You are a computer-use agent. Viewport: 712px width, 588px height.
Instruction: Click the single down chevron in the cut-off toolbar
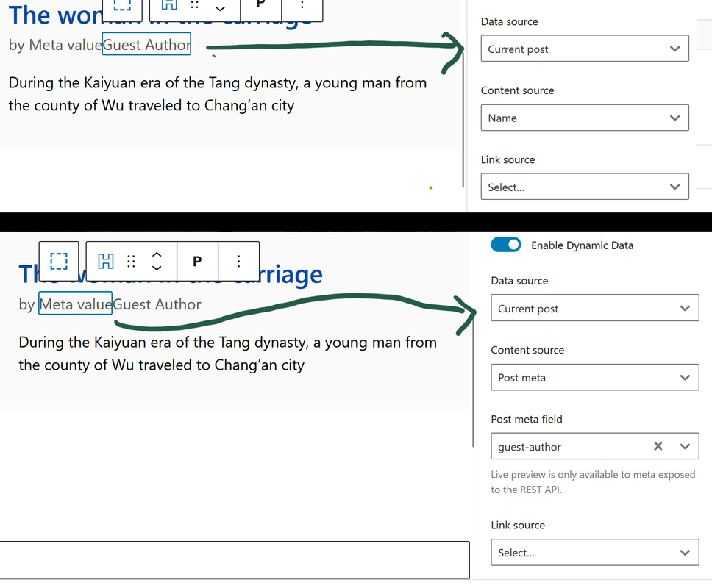coord(220,8)
